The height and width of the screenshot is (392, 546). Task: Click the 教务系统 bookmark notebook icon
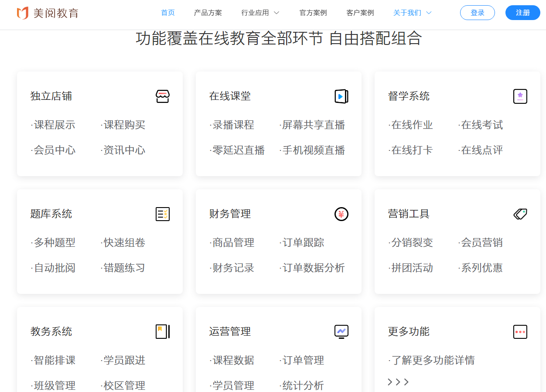(x=163, y=332)
